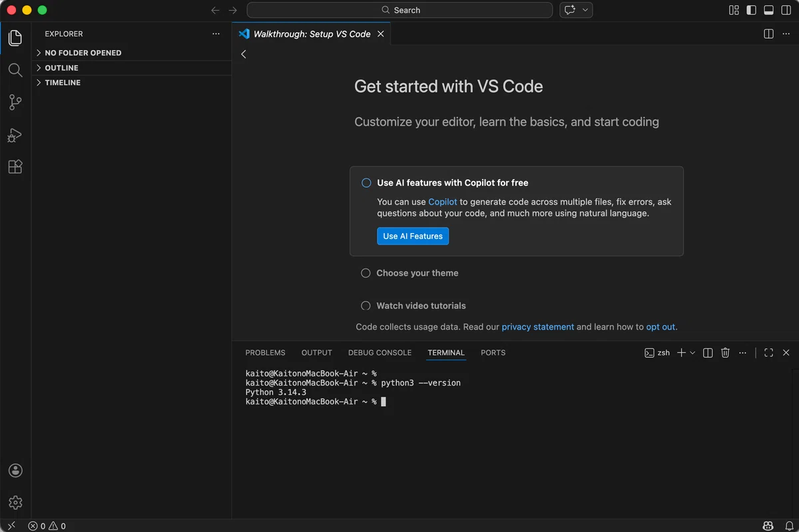Open the Source Control view
799x532 pixels.
(15, 102)
